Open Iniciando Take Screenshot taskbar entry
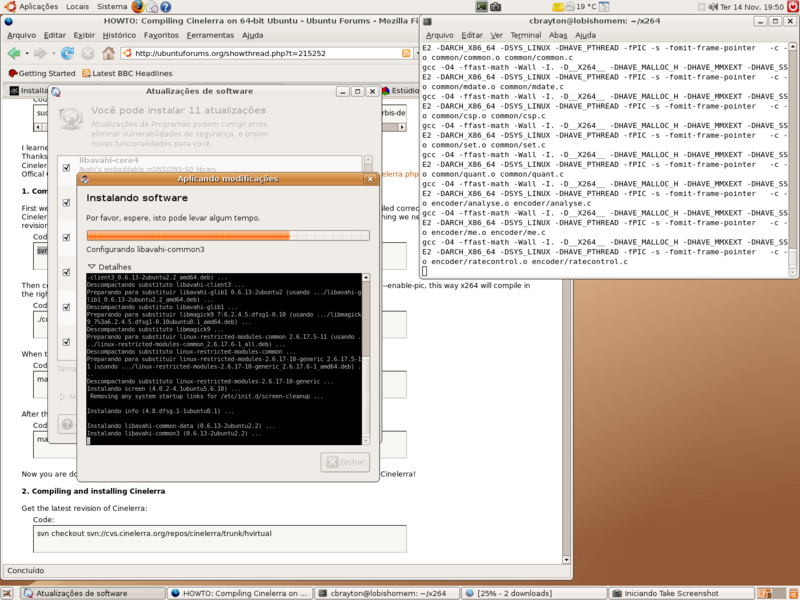Image resolution: width=800 pixels, height=600 pixels. 682,593
